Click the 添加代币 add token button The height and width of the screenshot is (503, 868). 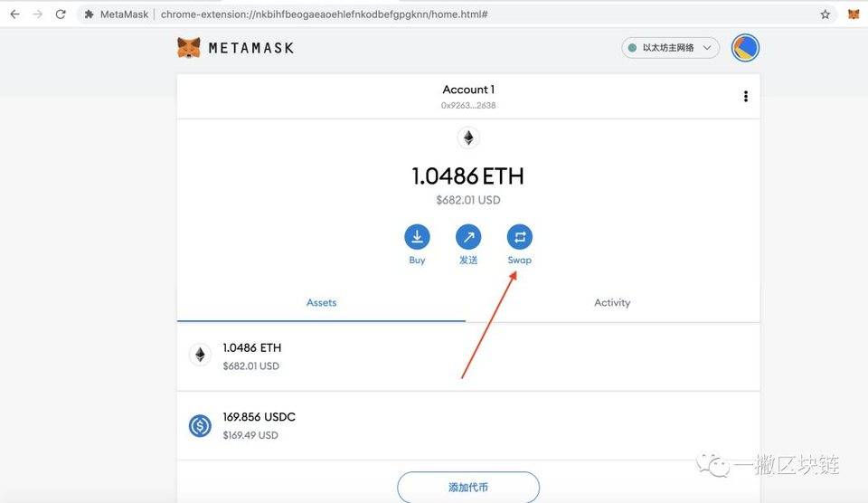pyautogui.click(x=468, y=488)
